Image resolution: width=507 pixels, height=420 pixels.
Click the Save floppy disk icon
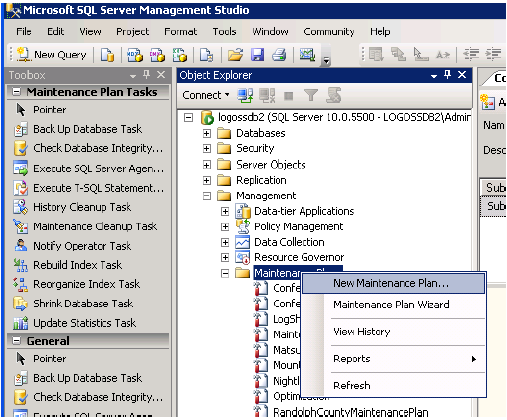(x=257, y=55)
